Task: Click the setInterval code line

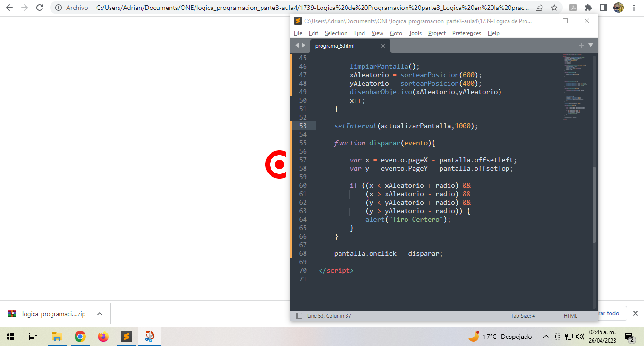Action: [x=406, y=126]
